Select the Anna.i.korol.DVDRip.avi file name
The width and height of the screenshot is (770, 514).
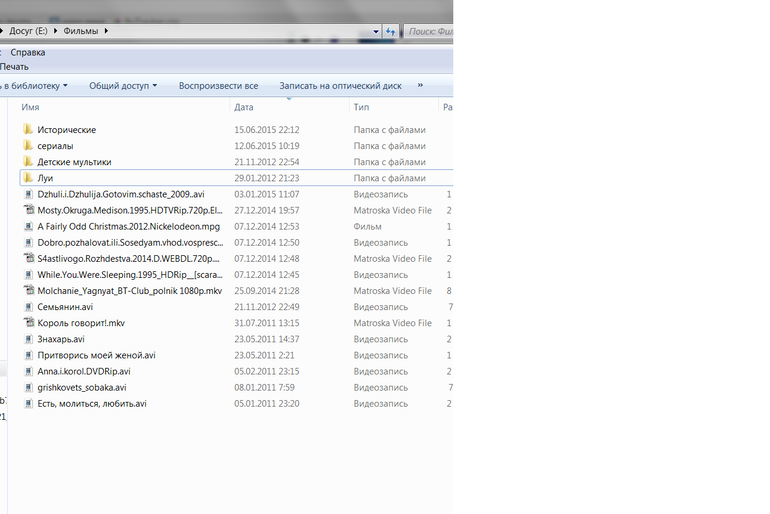coord(84,371)
